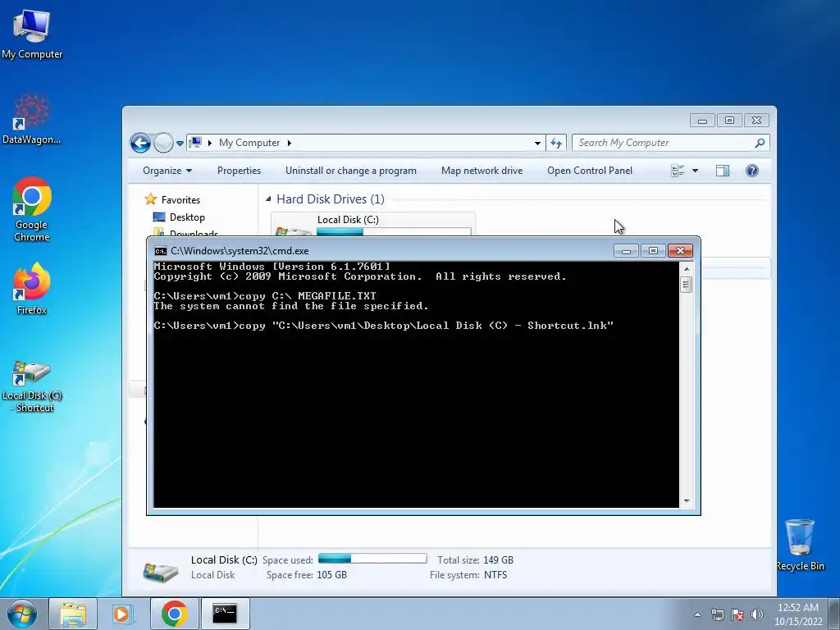Click the cmd taskbar button
Image resolution: width=840 pixels, height=630 pixels.
click(225, 614)
